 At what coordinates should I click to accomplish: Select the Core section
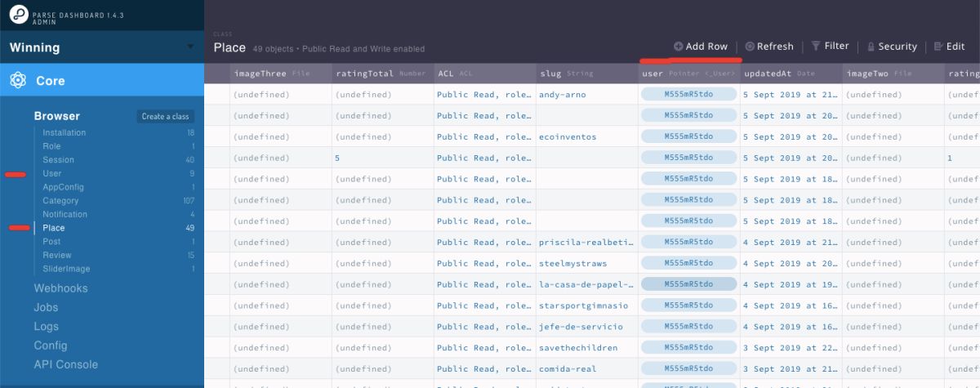pyautogui.click(x=102, y=81)
